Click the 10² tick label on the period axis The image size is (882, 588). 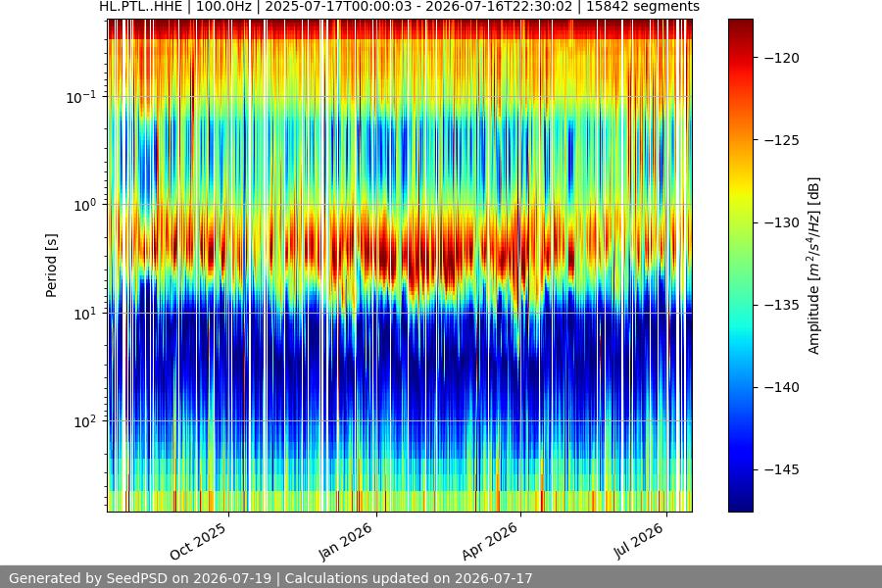point(84,422)
